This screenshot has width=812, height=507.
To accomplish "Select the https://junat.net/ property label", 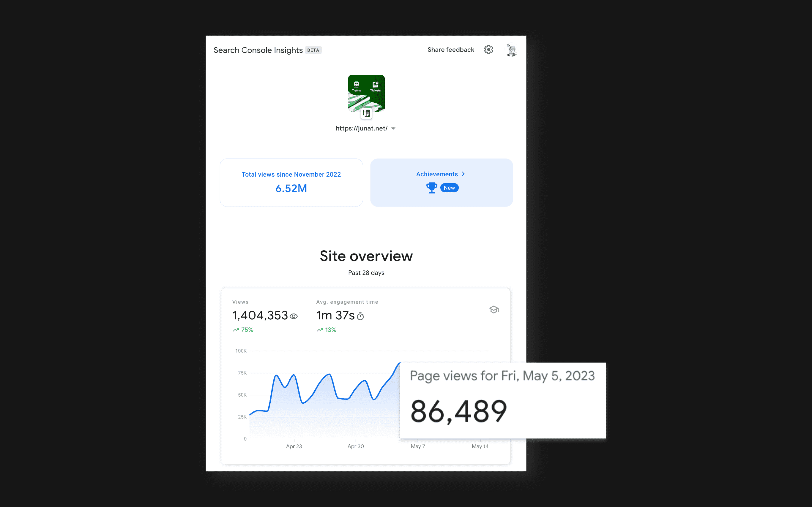I will pos(361,129).
